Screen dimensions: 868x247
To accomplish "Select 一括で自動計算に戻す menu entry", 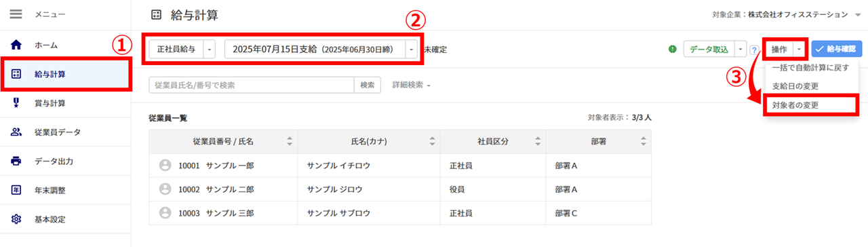I will point(811,68).
